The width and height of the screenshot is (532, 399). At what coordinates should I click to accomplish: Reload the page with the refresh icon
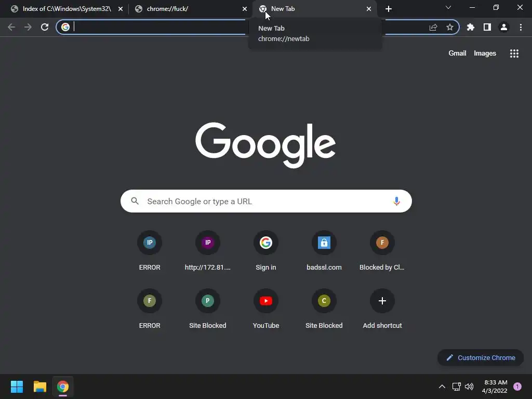(45, 27)
